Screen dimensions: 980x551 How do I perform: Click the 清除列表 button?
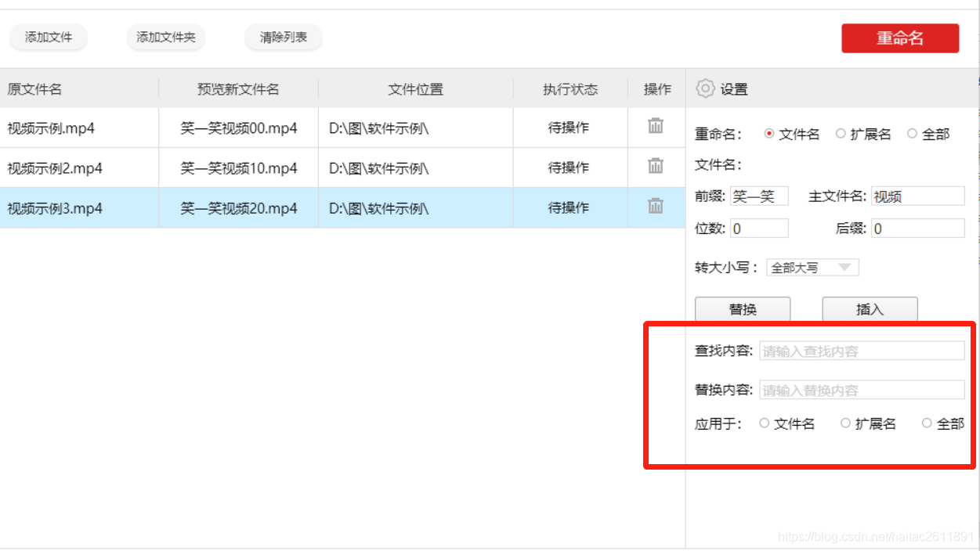(284, 37)
